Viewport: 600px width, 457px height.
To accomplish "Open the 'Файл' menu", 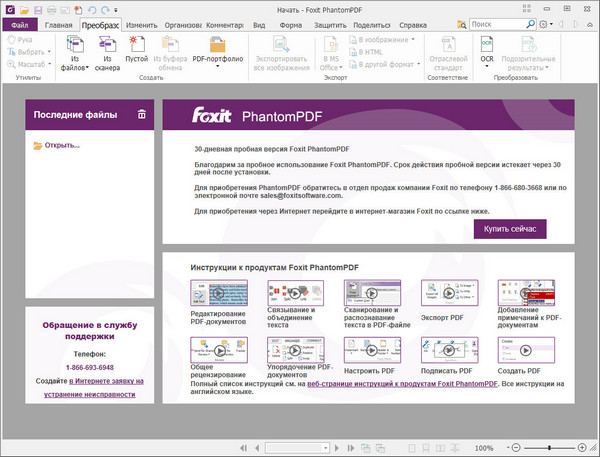I will coord(19,23).
